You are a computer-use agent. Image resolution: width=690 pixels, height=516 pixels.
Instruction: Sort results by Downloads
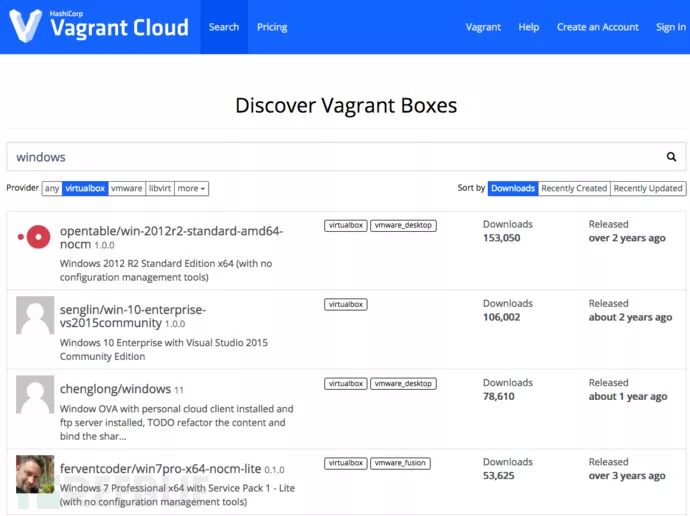click(x=513, y=188)
